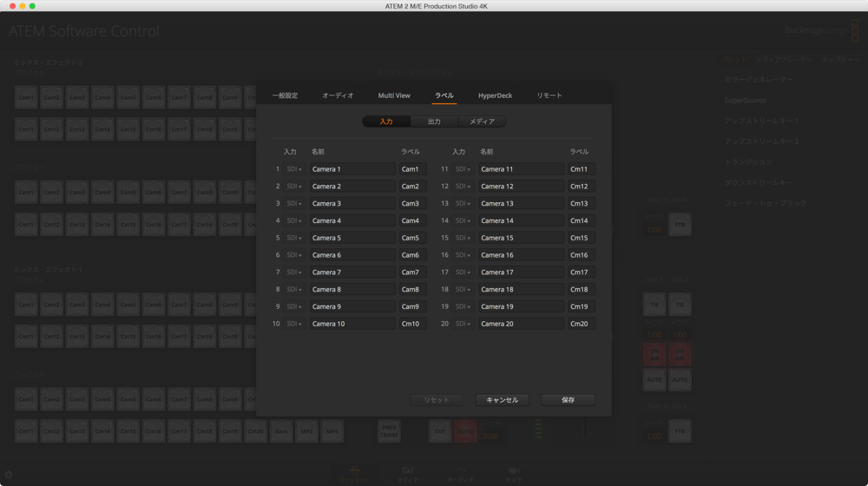Switch to the オーディオ settings tab

point(338,95)
